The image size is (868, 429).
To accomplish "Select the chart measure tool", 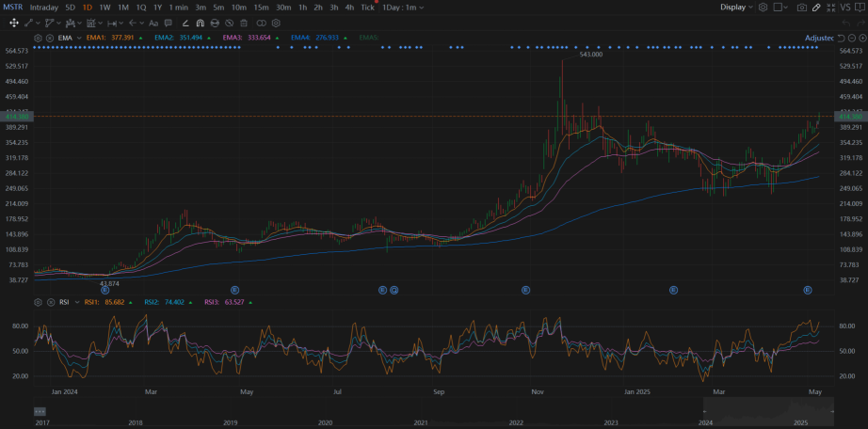I will coord(91,24).
